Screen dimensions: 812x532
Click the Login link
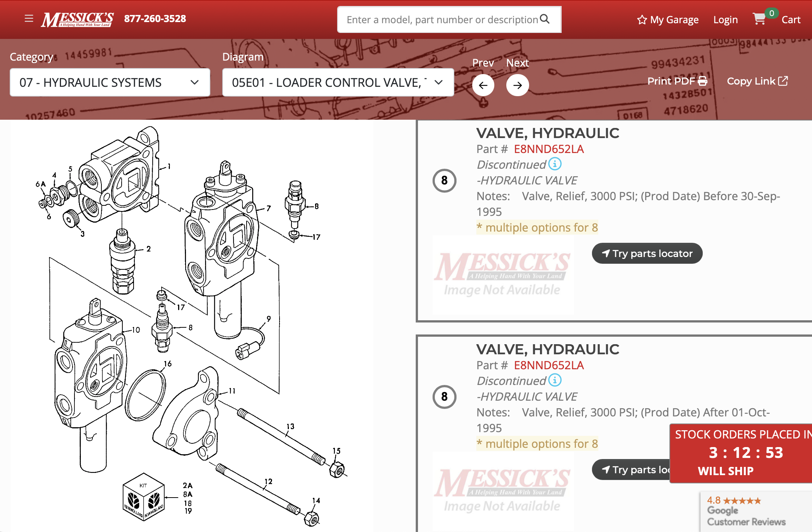pyautogui.click(x=725, y=20)
